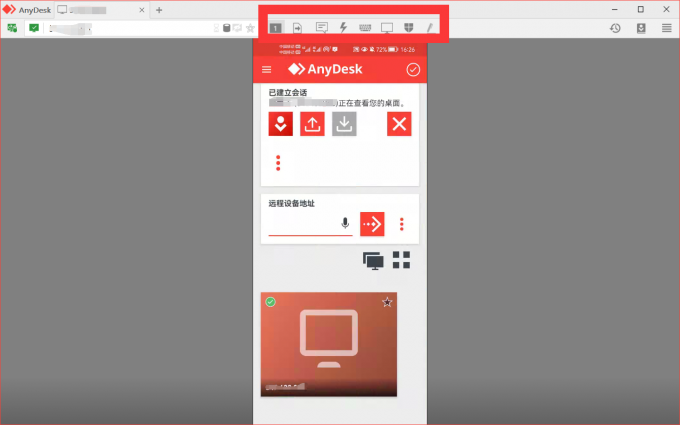Viewport: 680px width, 425px height.
Task: Tap green online status on device thumbnail
Action: coord(271,302)
